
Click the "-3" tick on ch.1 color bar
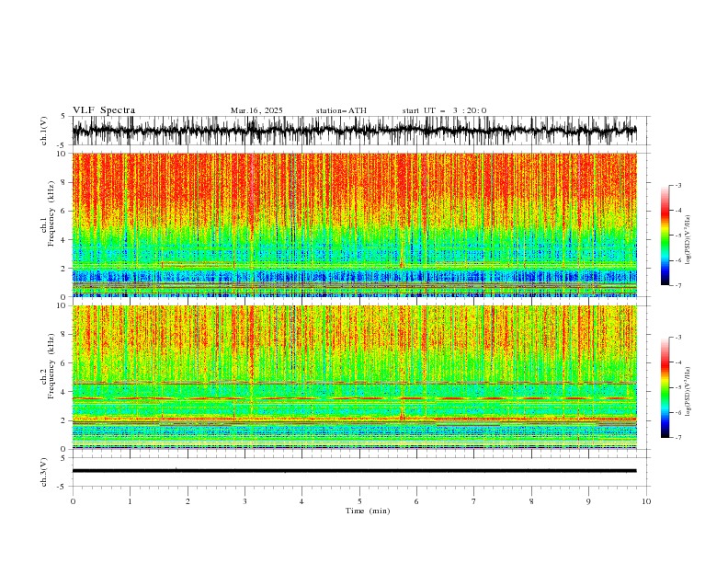pos(677,185)
